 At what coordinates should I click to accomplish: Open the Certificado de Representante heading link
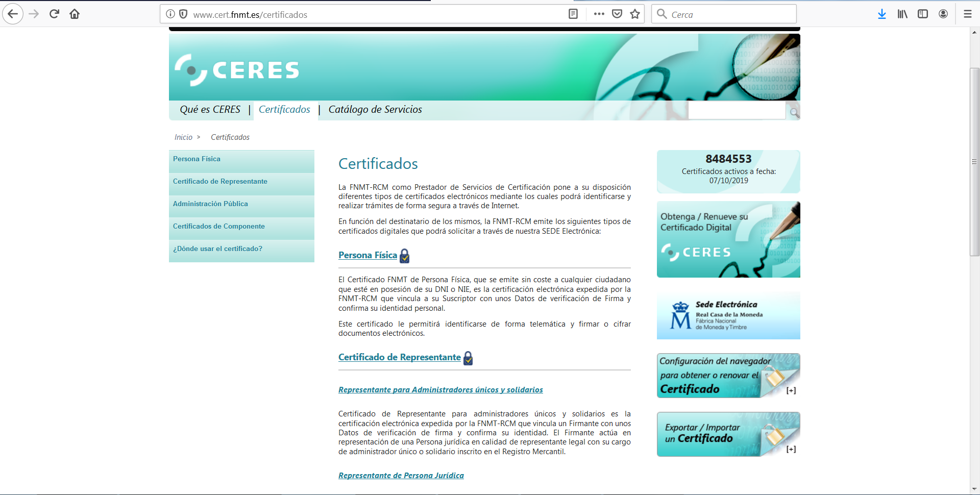pos(400,357)
